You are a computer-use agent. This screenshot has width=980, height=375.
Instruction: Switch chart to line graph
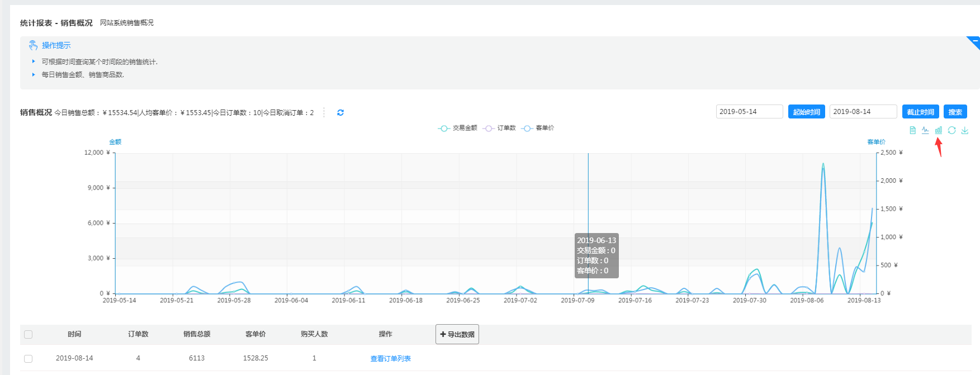(925, 130)
